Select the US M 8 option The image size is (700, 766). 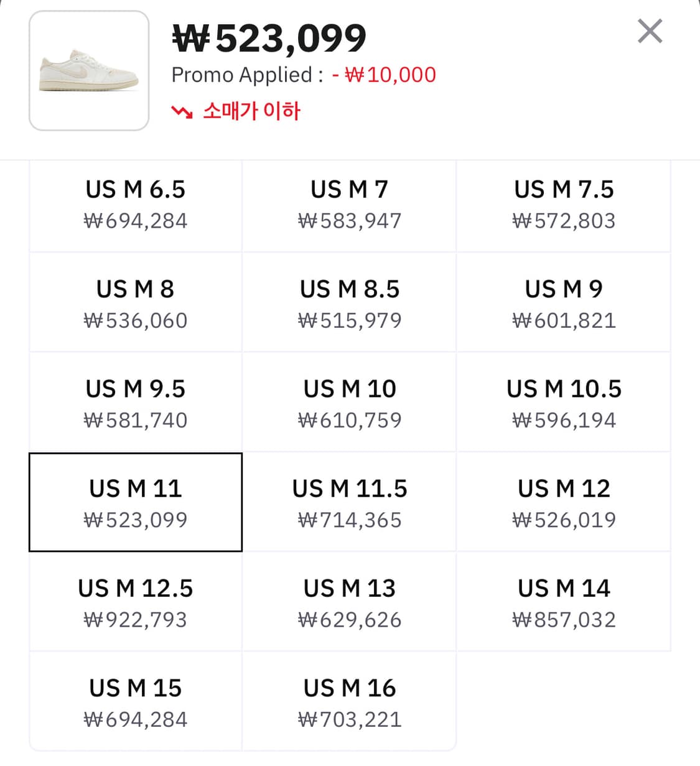(x=136, y=304)
